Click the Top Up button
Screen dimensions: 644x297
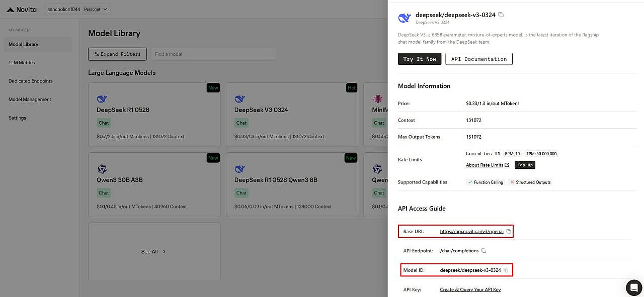[x=525, y=165]
